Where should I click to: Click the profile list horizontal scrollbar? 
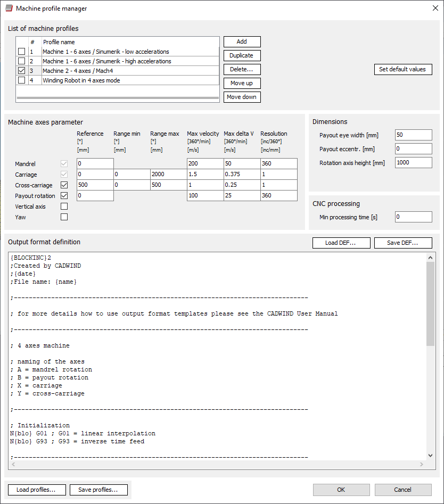[x=117, y=98]
